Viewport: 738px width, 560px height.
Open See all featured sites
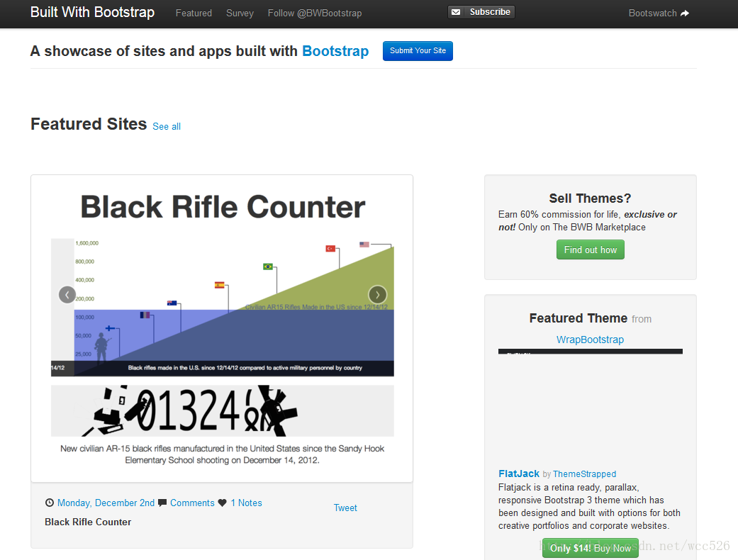point(167,127)
